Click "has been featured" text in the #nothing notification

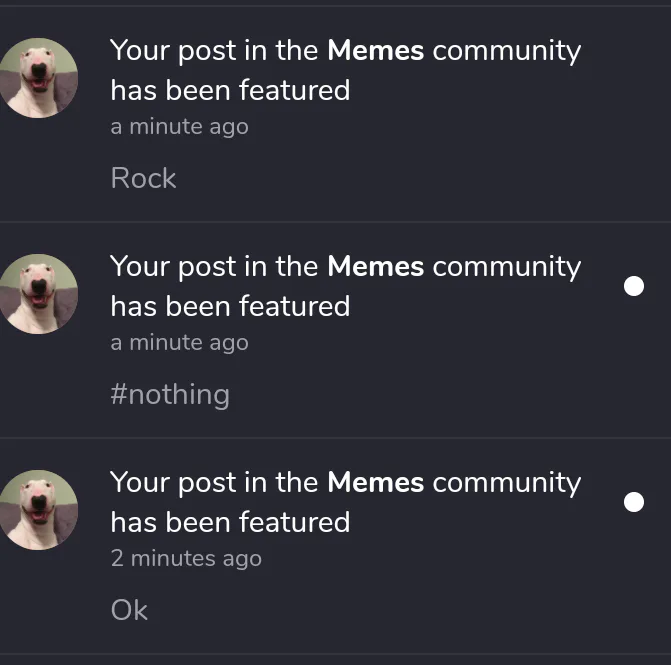230,306
